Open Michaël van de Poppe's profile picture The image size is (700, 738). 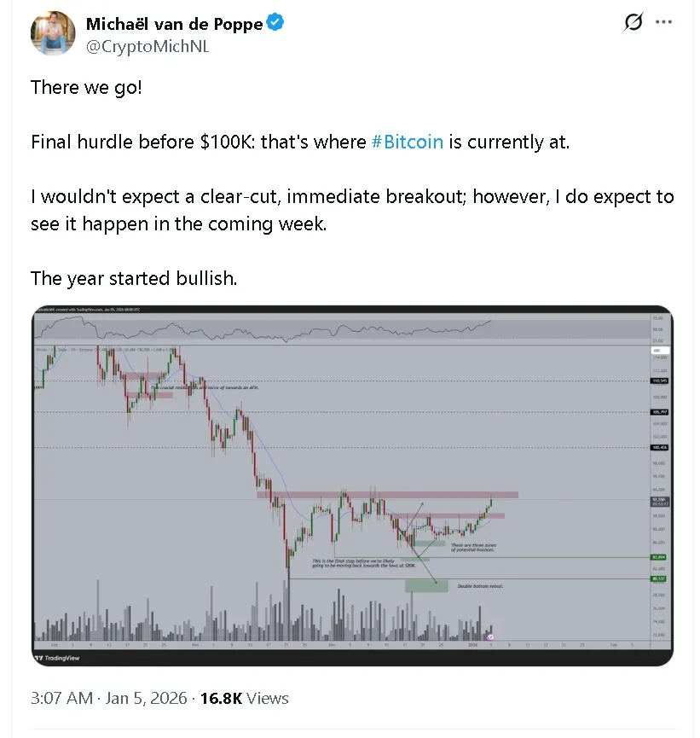[53, 33]
